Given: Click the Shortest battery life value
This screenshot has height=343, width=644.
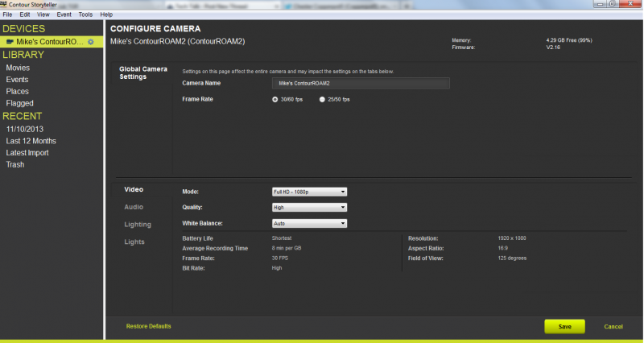Looking at the screenshot, I should coord(281,238).
